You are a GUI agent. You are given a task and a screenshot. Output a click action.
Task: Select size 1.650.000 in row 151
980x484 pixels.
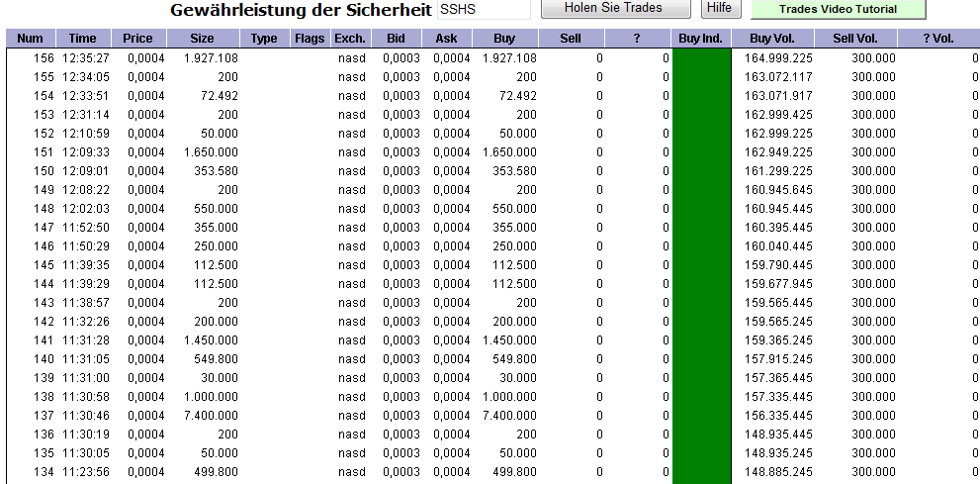pos(212,152)
